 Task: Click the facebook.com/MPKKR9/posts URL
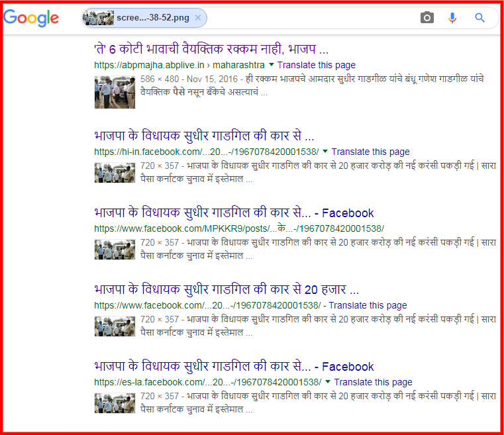[x=239, y=228]
